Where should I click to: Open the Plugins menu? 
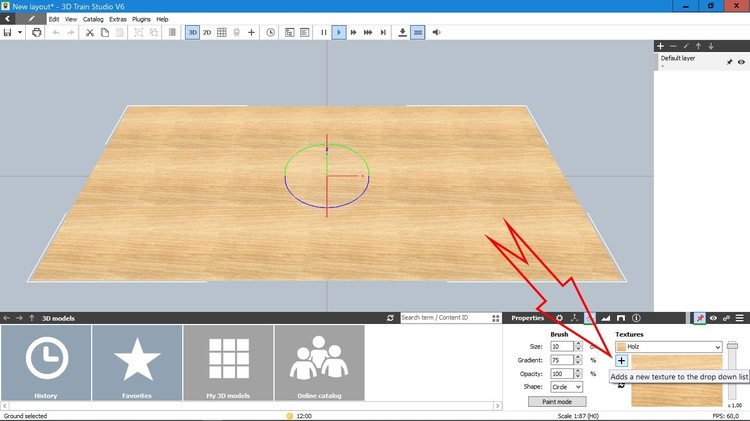(x=141, y=19)
